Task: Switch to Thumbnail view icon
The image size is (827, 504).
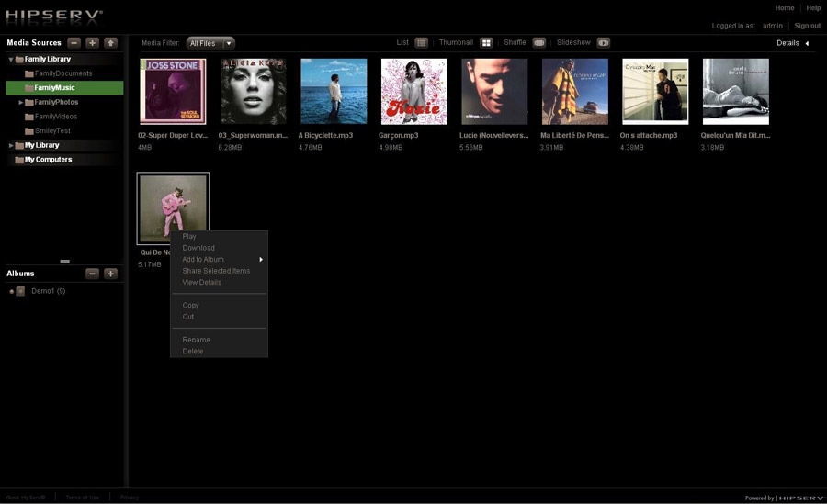Action: [486, 43]
